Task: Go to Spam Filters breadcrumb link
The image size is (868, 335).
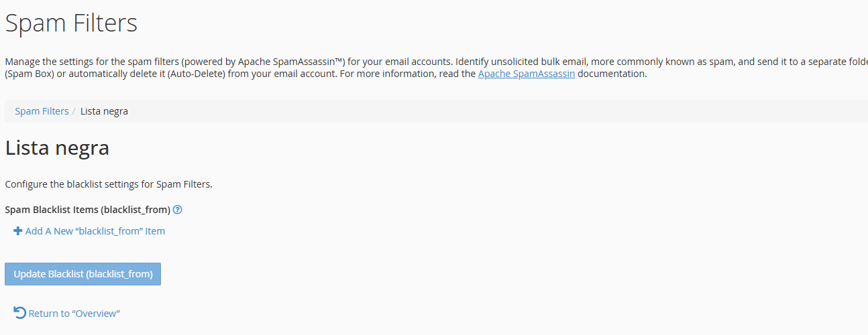Action: 42,111
